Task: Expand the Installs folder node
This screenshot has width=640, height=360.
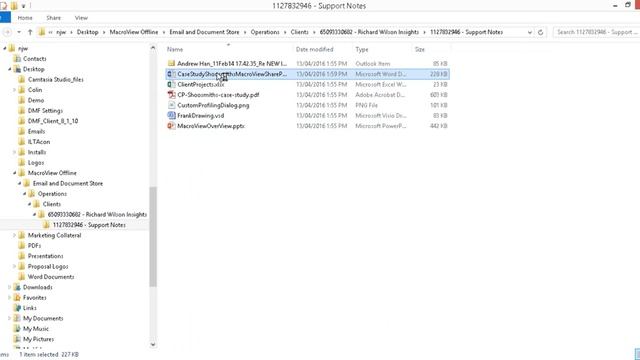Action: [14, 152]
